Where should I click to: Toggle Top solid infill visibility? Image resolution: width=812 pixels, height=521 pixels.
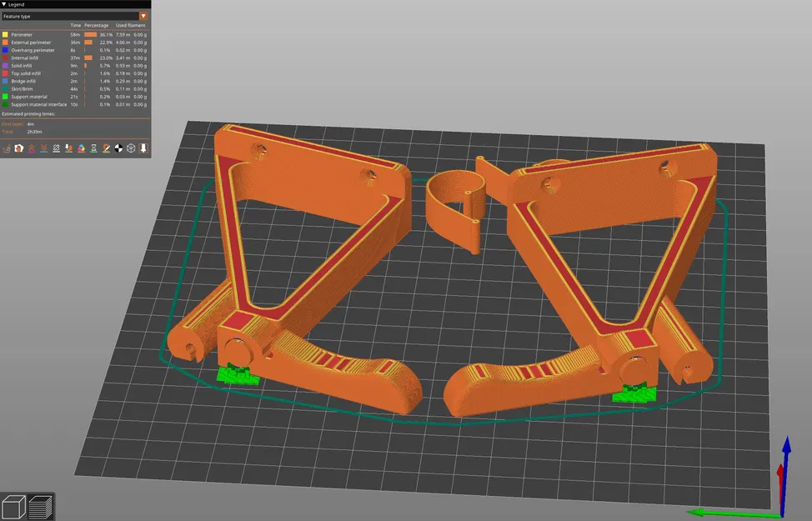pyautogui.click(x=76, y=73)
